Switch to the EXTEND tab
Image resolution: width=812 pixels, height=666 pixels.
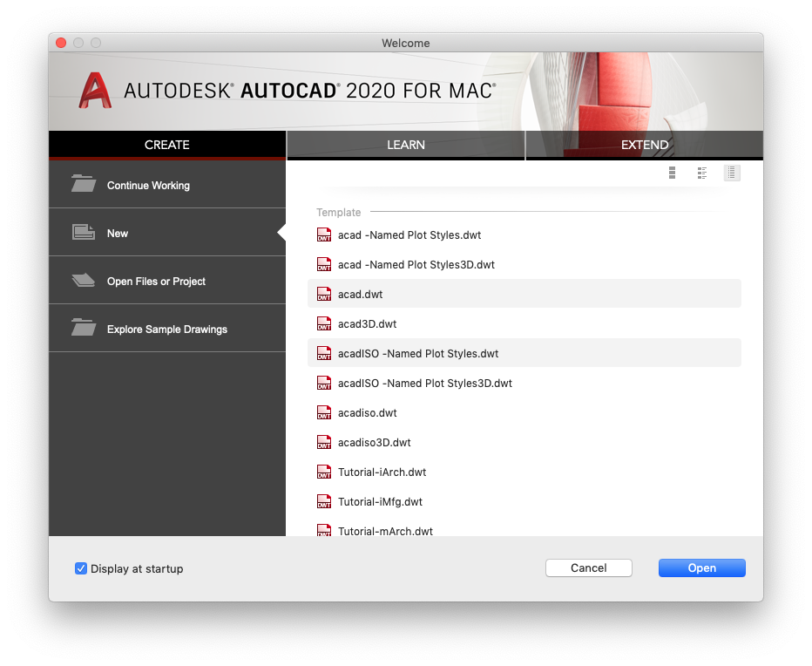point(644,145)
